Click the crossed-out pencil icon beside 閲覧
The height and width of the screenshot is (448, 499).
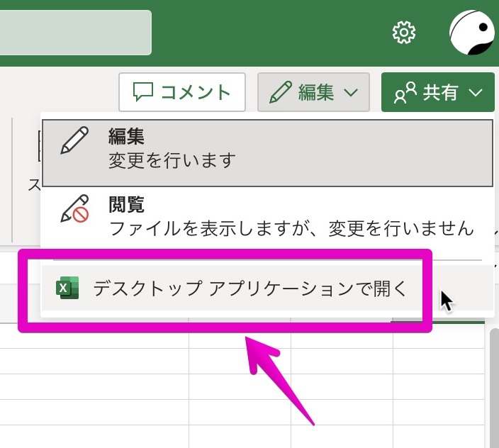(75, 209)
